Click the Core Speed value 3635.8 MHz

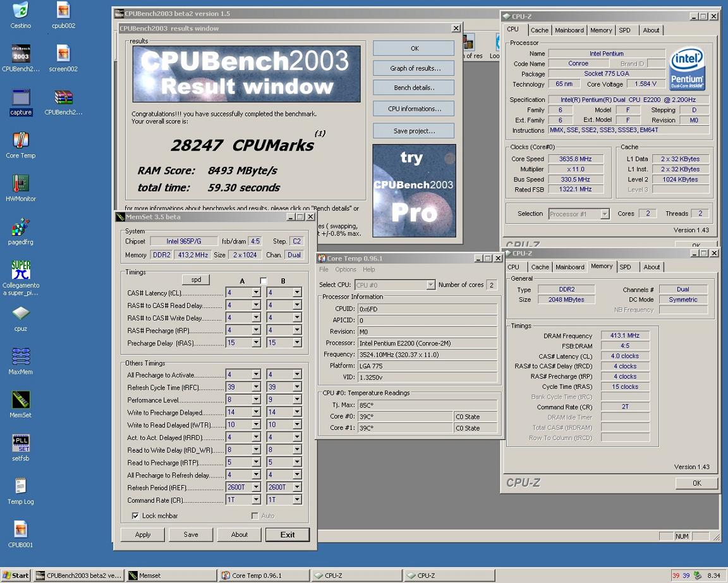pyautogui.click(x=575, y=159)
